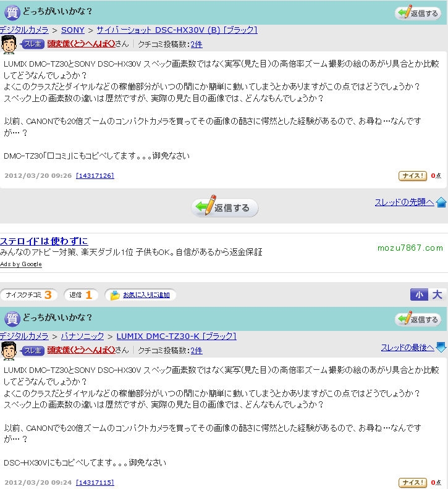448x489 pixels.
Task: Click large center 返信する reply button
Action: [224, 206]
